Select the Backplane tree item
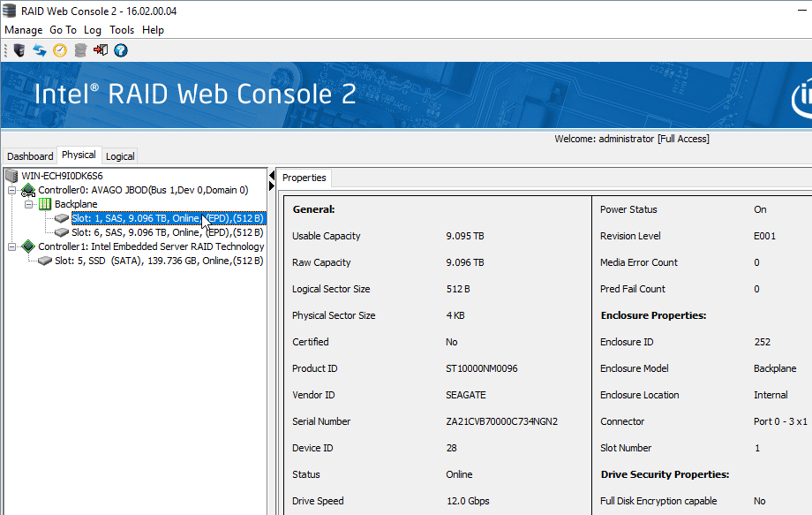Screen dimensions: 812x515 coord(76,204)
